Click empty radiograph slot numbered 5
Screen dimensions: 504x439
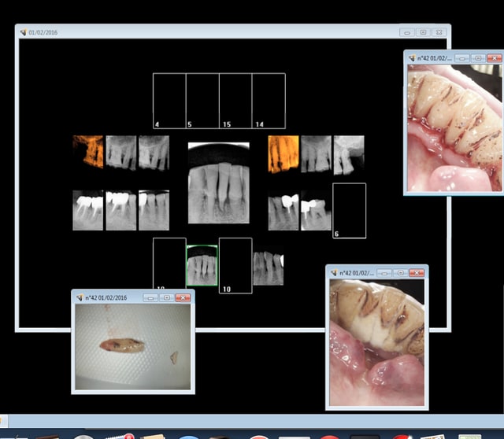tap(202, 100)
